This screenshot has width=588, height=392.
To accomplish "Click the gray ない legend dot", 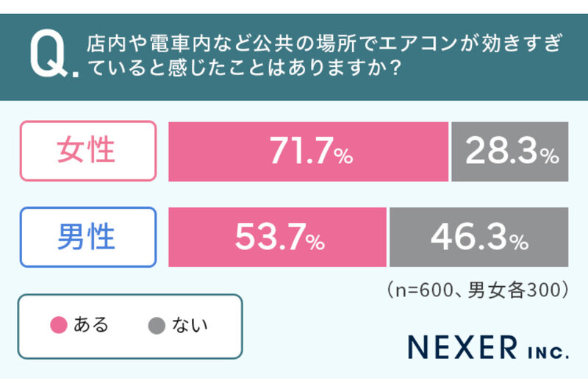I will (x=157, y=325).
